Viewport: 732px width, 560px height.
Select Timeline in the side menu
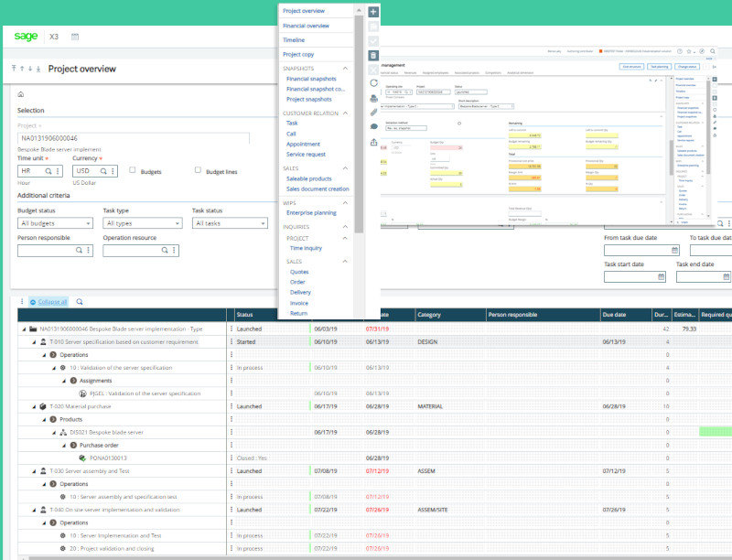[294, 40]
